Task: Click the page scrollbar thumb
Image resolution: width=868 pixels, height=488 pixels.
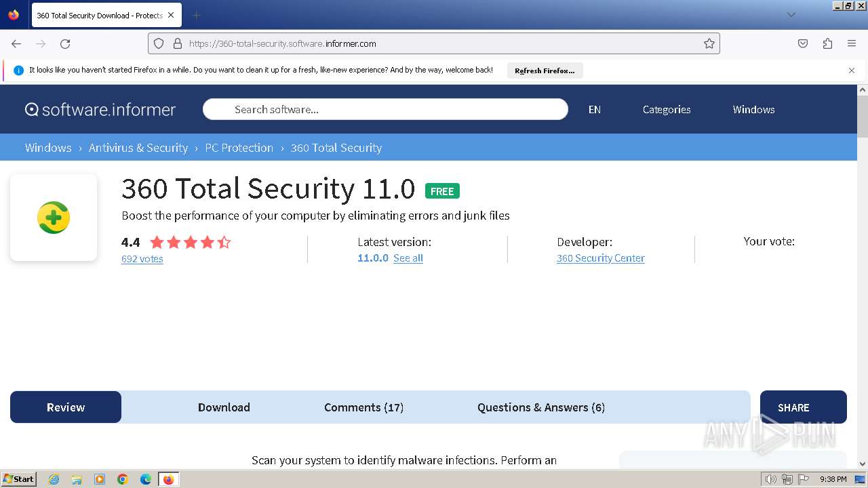Action: coord(863,116)
